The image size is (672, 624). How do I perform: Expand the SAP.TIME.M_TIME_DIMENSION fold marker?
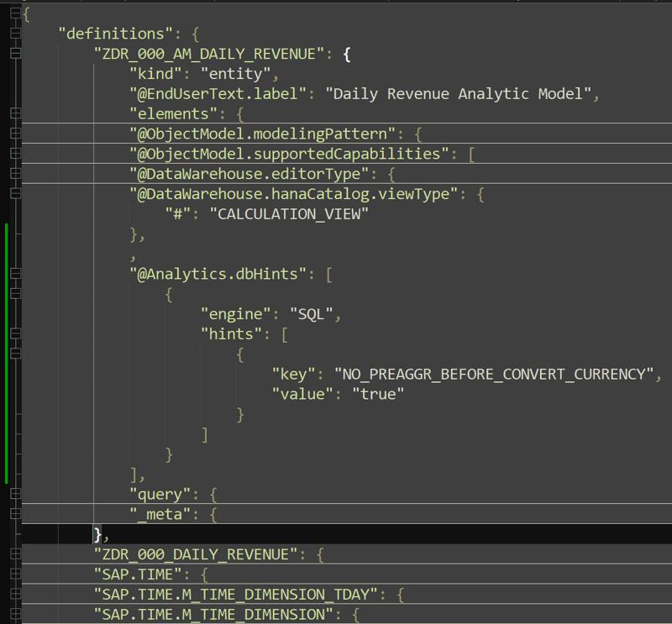(x=15, y=614)
